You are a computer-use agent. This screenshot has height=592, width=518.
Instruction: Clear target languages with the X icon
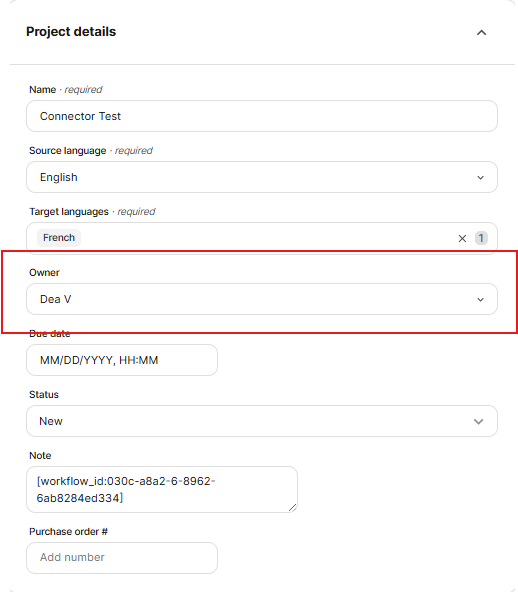point(462,238)
